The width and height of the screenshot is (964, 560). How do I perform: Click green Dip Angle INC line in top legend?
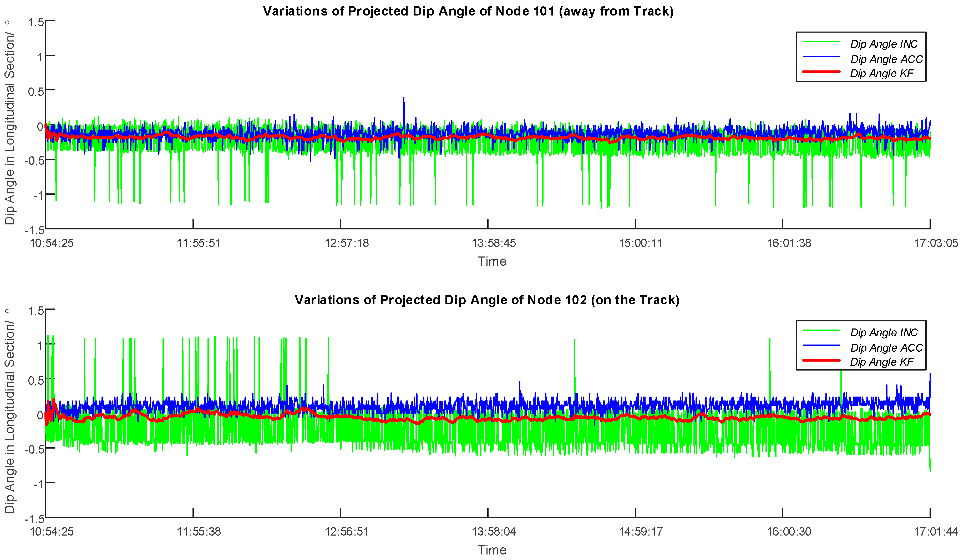(x=821, y=42)
